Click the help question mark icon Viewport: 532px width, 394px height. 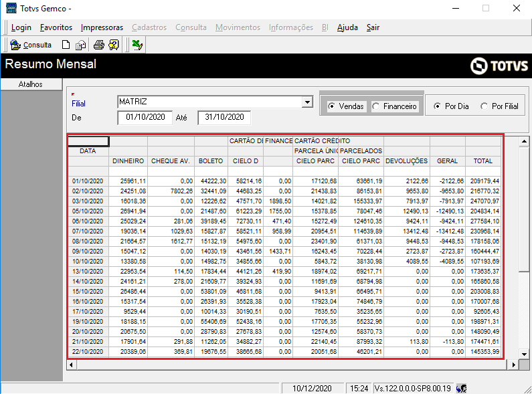pos(114,45)
